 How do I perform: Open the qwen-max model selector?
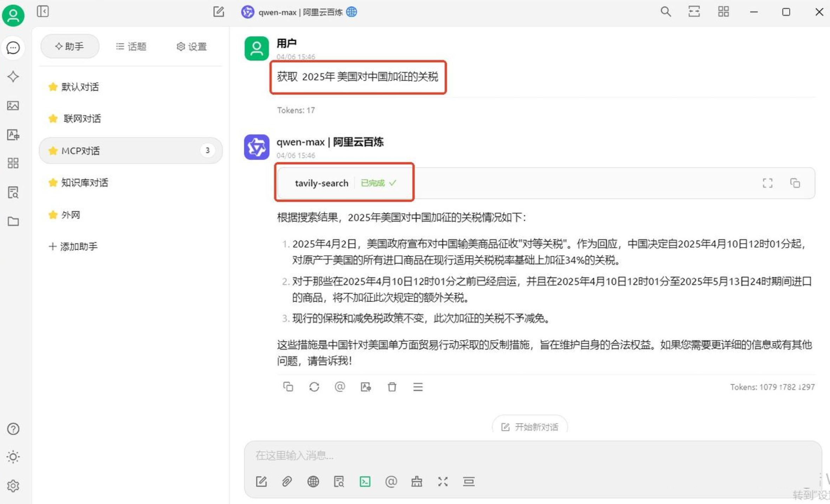tap(299, 12)
